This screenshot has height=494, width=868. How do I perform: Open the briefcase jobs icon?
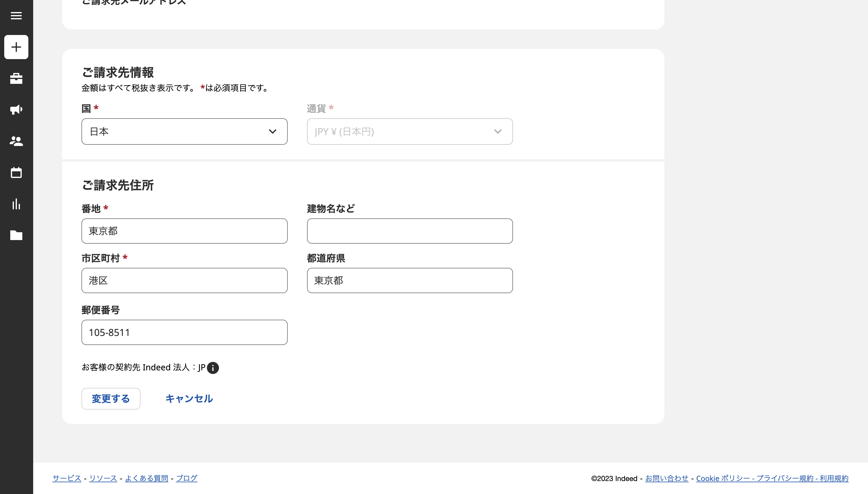(16, 78)
